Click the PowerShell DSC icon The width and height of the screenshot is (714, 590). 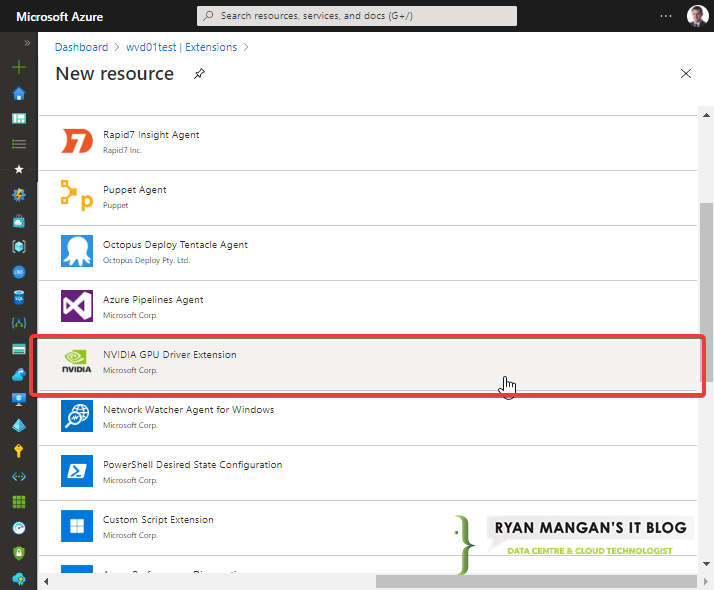(x=77, y=471)
